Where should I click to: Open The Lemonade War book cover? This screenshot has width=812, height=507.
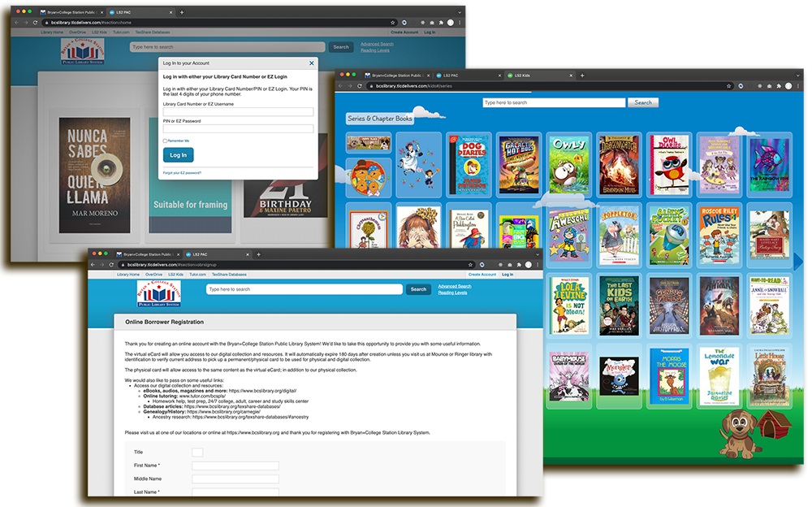719,376
